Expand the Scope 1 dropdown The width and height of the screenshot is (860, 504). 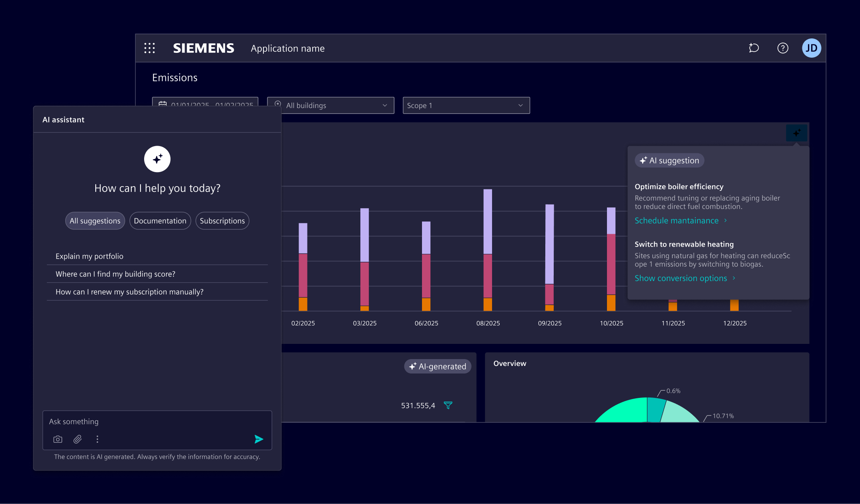point(466,105)
